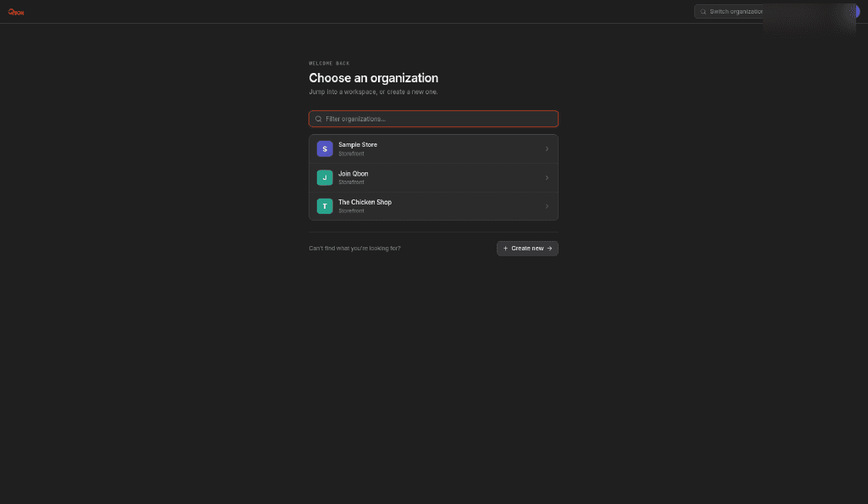Click the arrow icon on Create new

coord(549,248)
